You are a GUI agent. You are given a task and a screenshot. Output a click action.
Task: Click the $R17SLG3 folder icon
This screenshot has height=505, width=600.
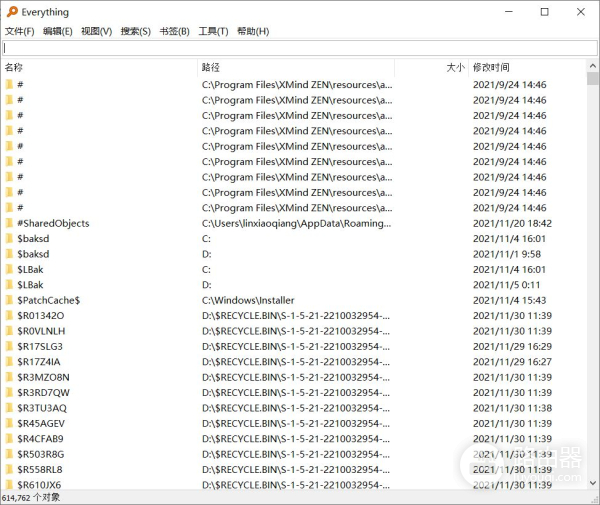pos(10,346)
